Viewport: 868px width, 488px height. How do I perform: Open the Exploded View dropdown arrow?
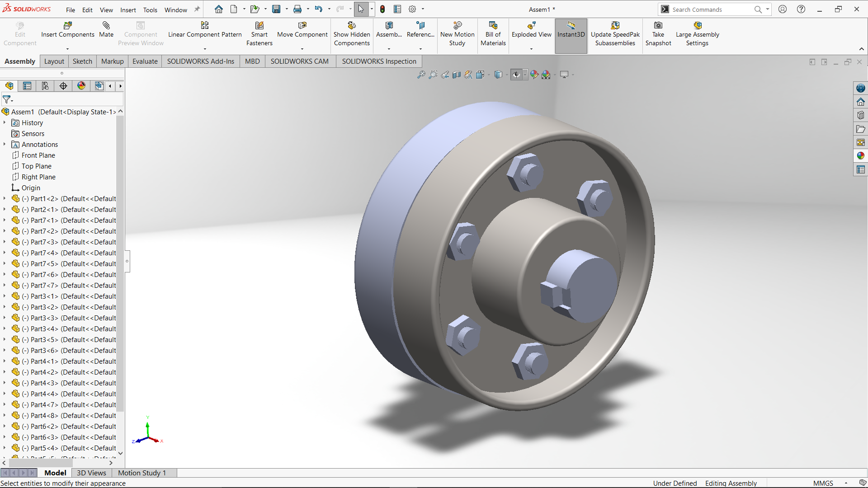531,49
